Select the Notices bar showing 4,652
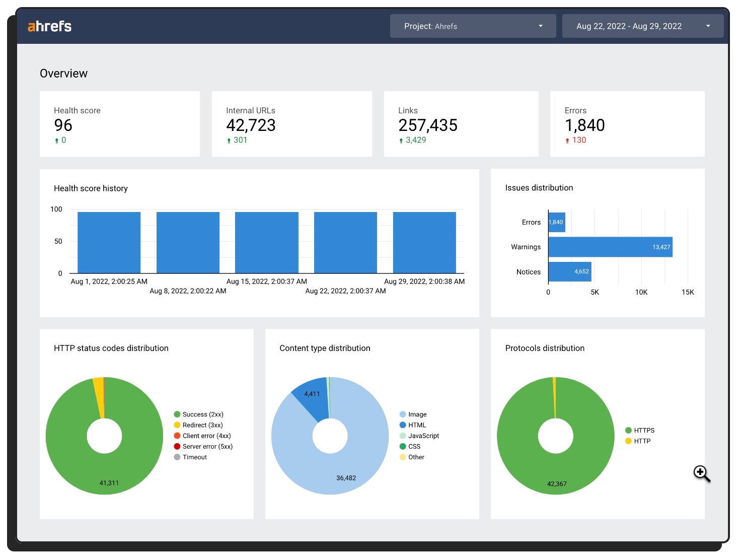The image size is (737, 560). (x=569, y=271)
